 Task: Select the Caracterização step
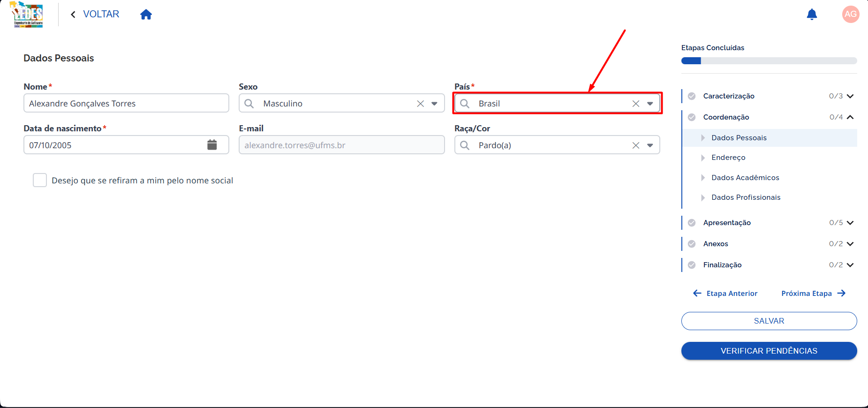[x=729, y=96]
